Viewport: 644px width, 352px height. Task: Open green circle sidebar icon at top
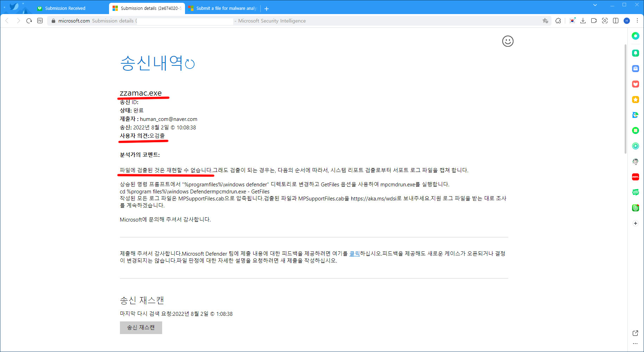coord(635,36)
